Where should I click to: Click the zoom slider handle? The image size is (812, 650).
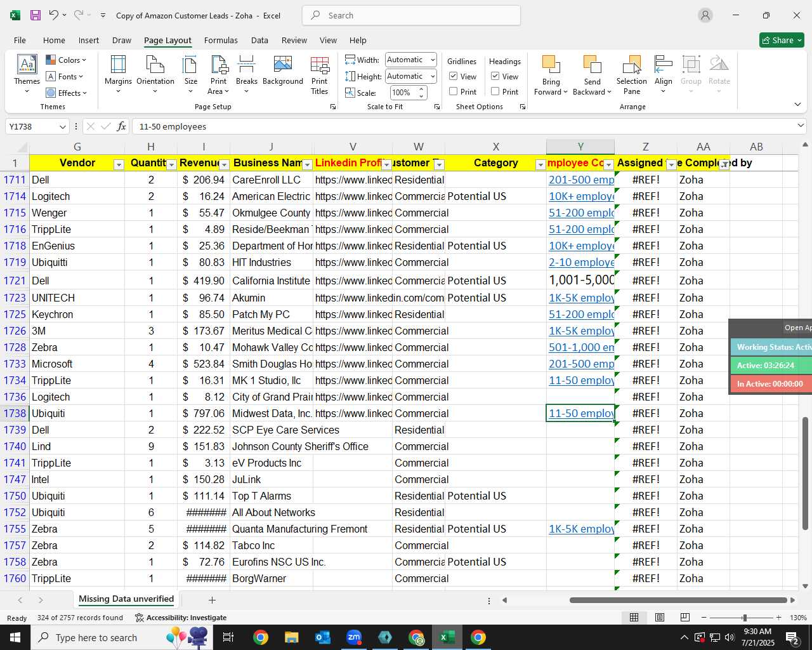(x=744, y=618)
